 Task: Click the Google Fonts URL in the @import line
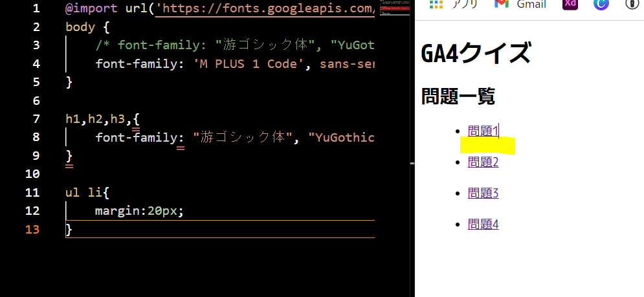coord(265,8)
